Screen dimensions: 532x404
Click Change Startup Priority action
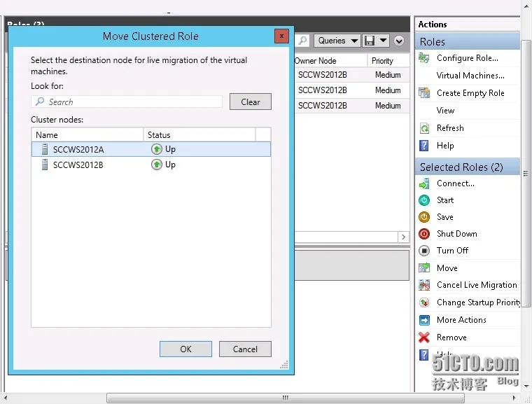pyautogui.click(x=478, y=302)
